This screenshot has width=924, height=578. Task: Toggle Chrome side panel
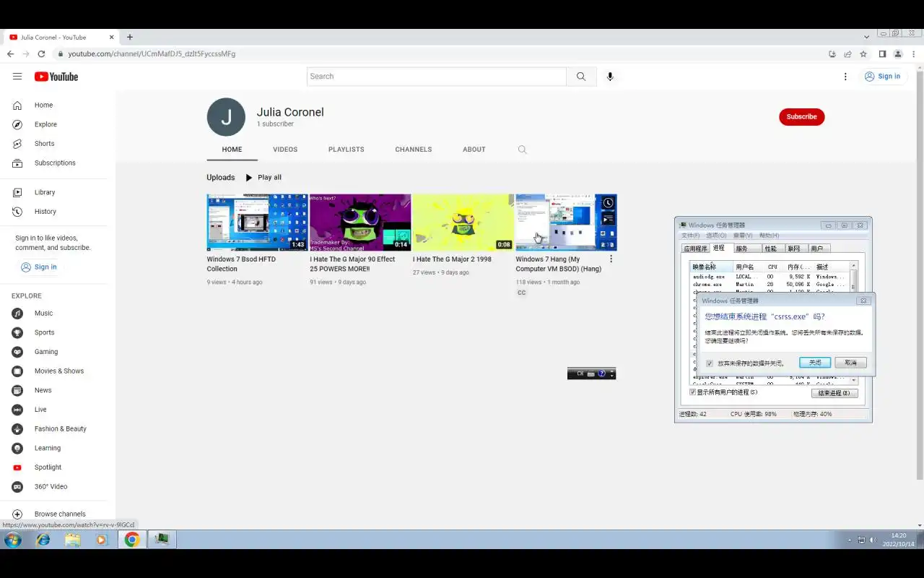point(882,54)
